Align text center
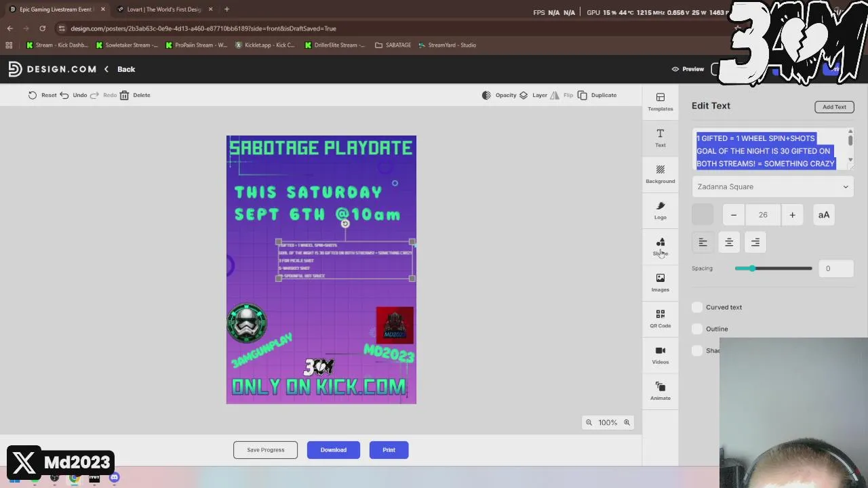868x488 pixels. (x=729, y=242)
